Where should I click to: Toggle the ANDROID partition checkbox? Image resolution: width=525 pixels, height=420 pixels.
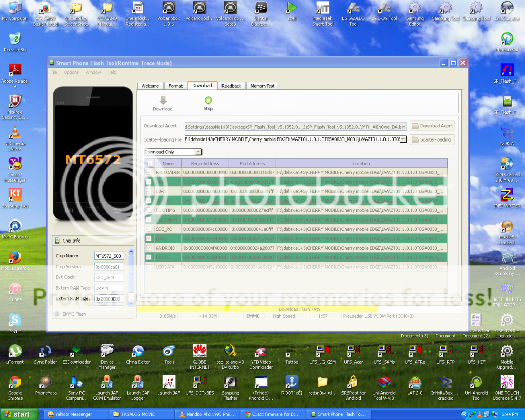[x=149, y=248]
